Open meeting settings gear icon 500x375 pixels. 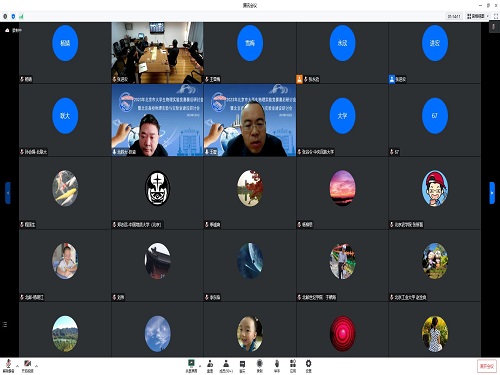(x=309, y=366)
